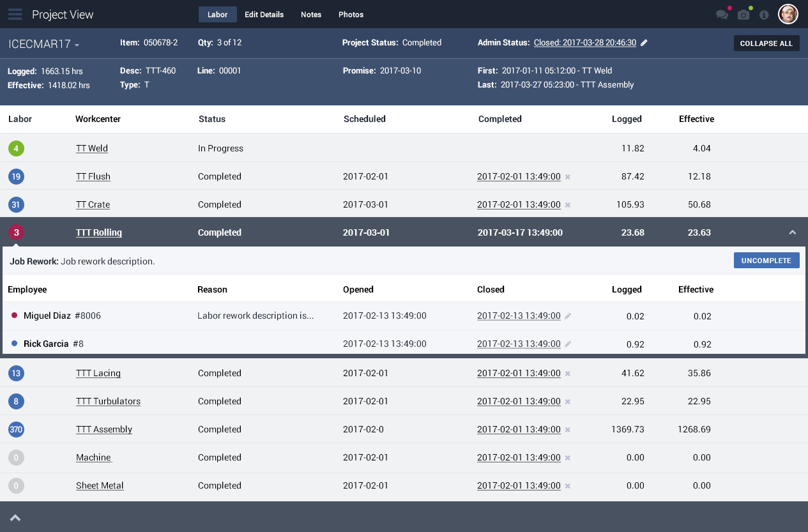
Task: Clear Sheet Metal completed date
Action: [x=568, y=486]
